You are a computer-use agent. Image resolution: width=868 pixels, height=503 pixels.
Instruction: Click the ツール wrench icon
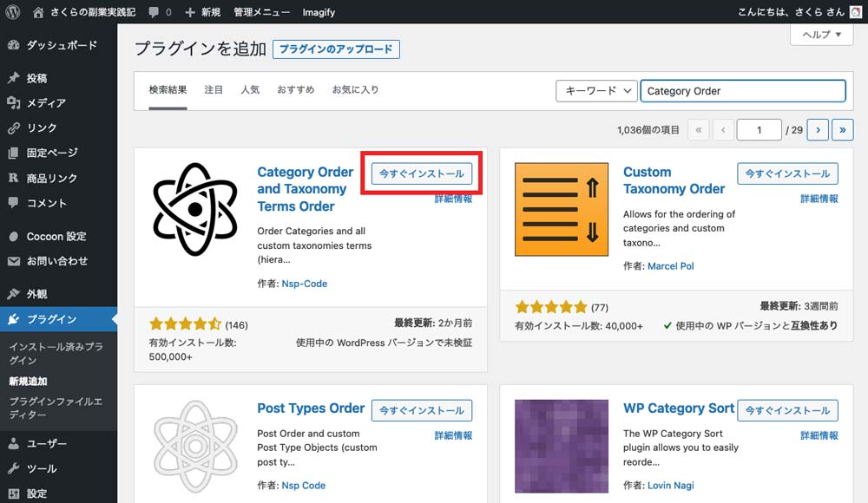14,468
